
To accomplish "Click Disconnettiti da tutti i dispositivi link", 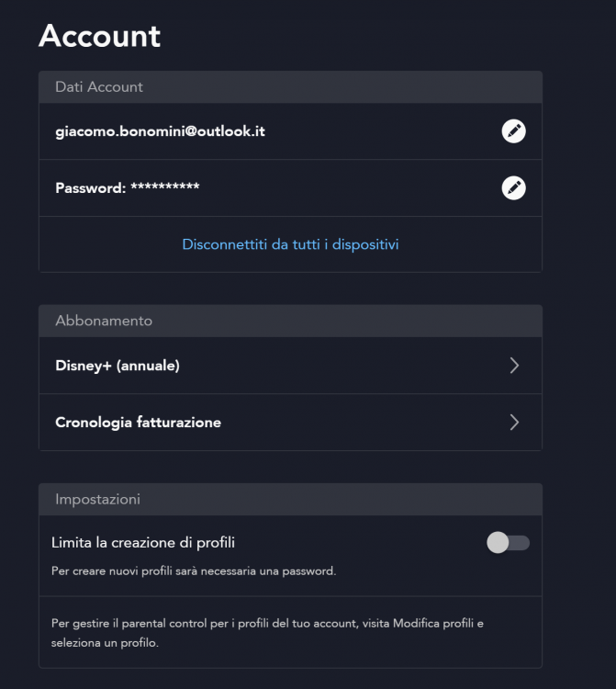I will point(290,244).
